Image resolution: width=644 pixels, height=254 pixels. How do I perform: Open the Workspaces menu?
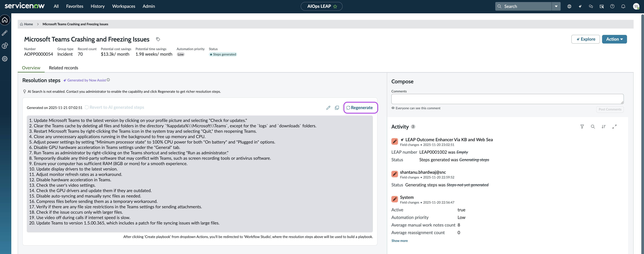point(123,6)
